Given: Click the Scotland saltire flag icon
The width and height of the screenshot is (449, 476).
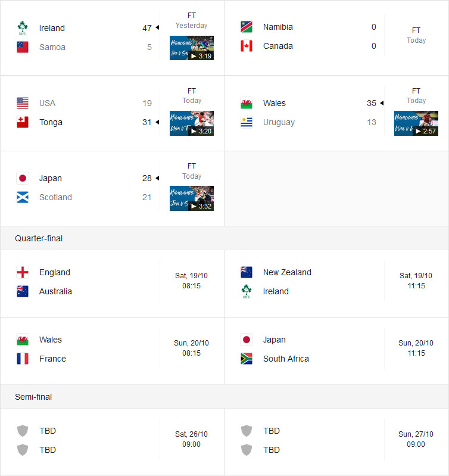Looking at the screenshot, I should (x=23, y=197).
